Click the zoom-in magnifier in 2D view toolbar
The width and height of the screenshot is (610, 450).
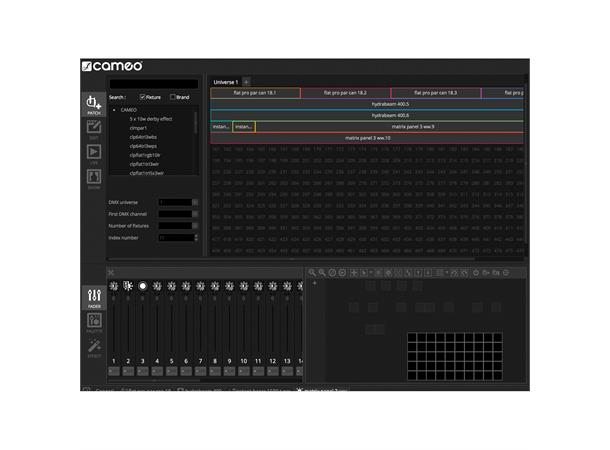point(312,273)
